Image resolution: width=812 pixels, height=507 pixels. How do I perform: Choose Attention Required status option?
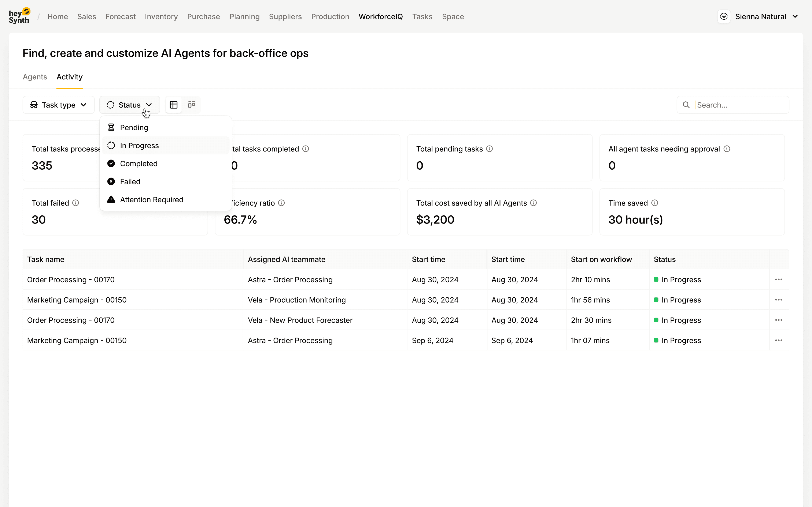tap(151, 199)
